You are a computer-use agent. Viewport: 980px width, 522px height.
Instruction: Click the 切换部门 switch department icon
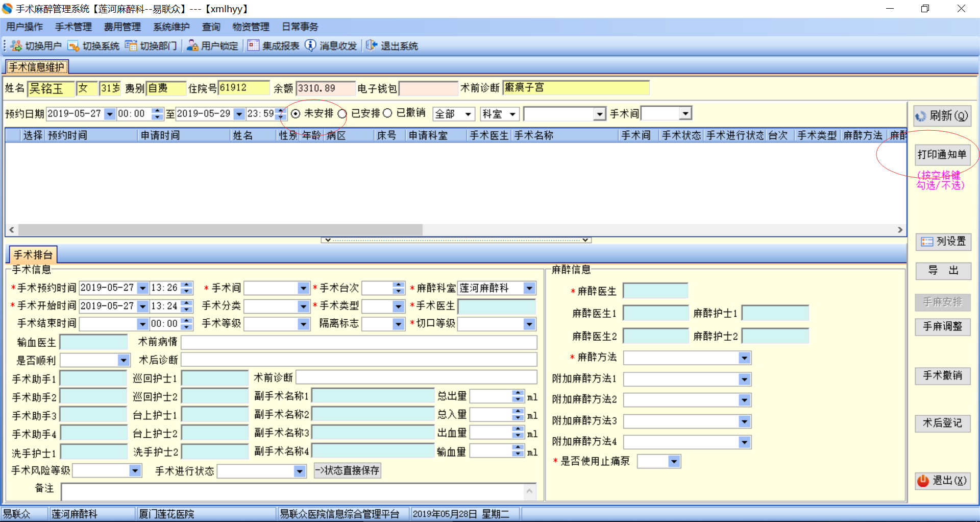click(x=131, y=46)
